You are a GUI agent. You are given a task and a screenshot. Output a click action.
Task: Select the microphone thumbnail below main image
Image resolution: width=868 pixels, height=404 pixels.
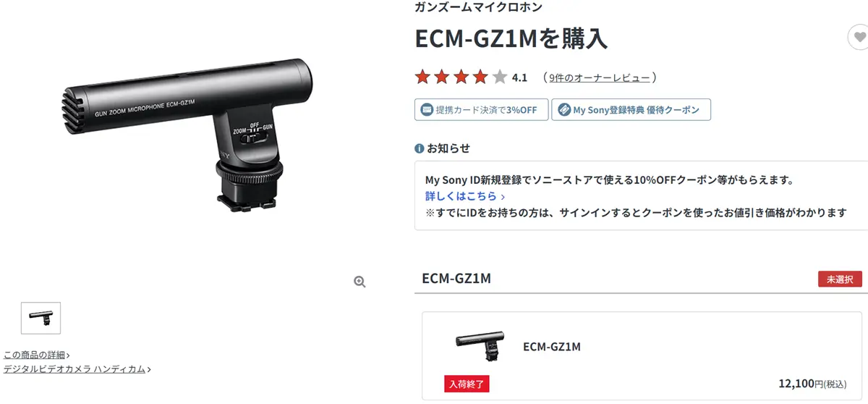(x=41, y=318)
